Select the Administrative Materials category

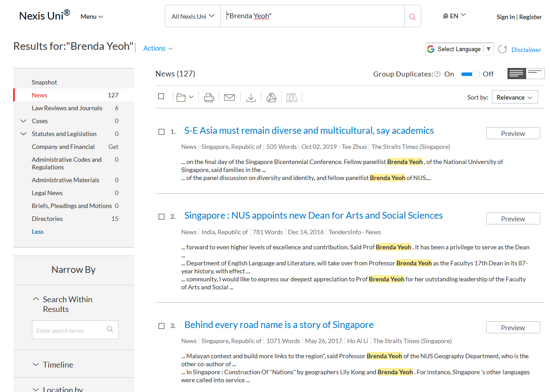tap(65, 180)
